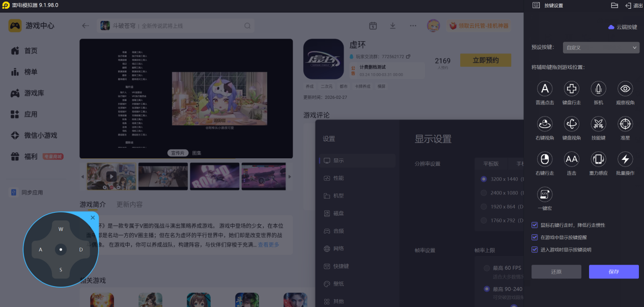Copy the player group number icon
The image size is (644, 307).
[408, 56]
